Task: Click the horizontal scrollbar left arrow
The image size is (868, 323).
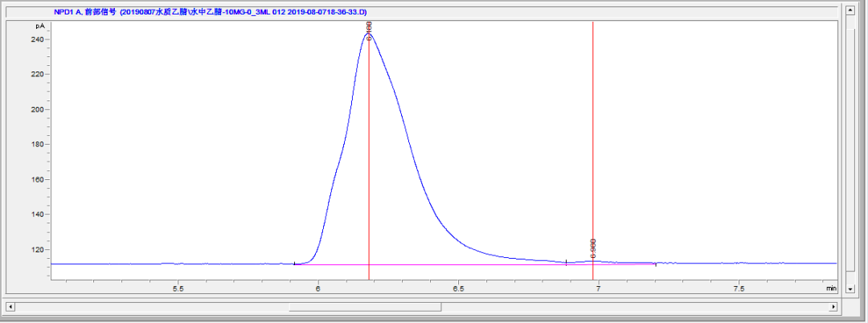Action: click(10, 306)
